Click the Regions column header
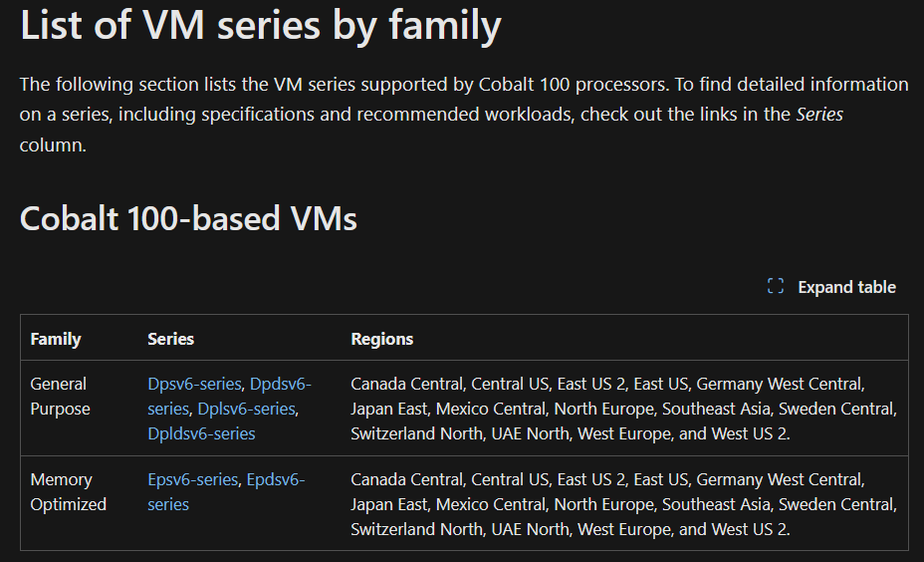 [x=382, y=339]
